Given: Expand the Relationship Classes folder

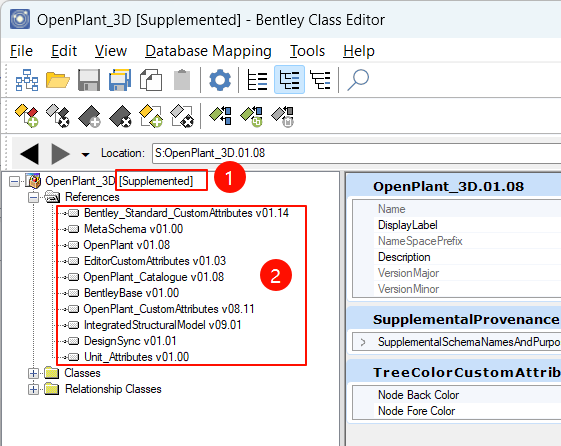Looking at the screenshot, I should click(x=33, y=389).
